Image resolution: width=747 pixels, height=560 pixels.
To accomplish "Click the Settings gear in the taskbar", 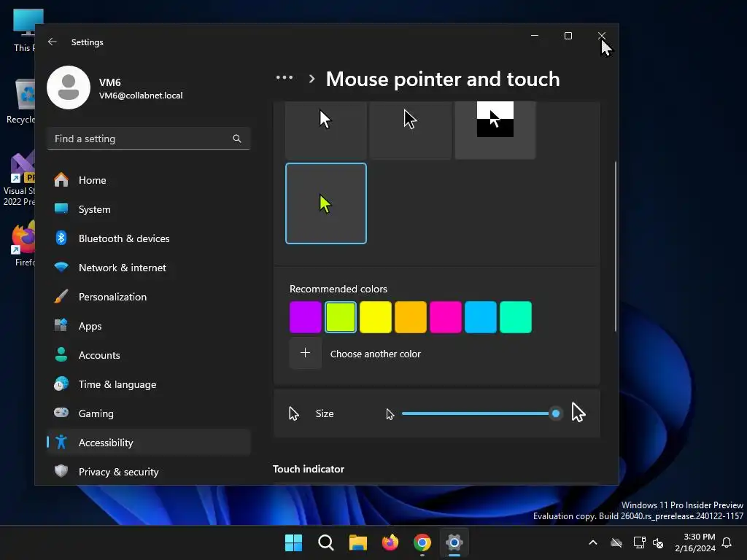I will (454, 542).
